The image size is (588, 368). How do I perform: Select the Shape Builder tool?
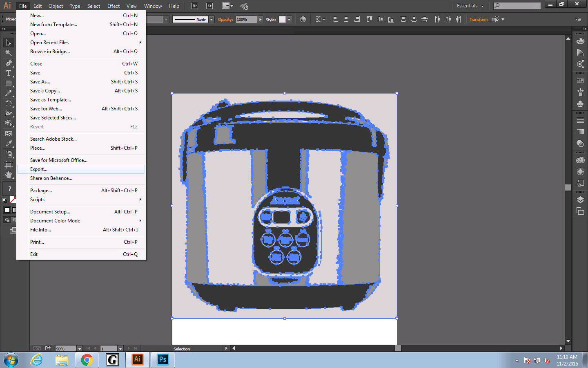pyautogui.click(x=9, y=123)
